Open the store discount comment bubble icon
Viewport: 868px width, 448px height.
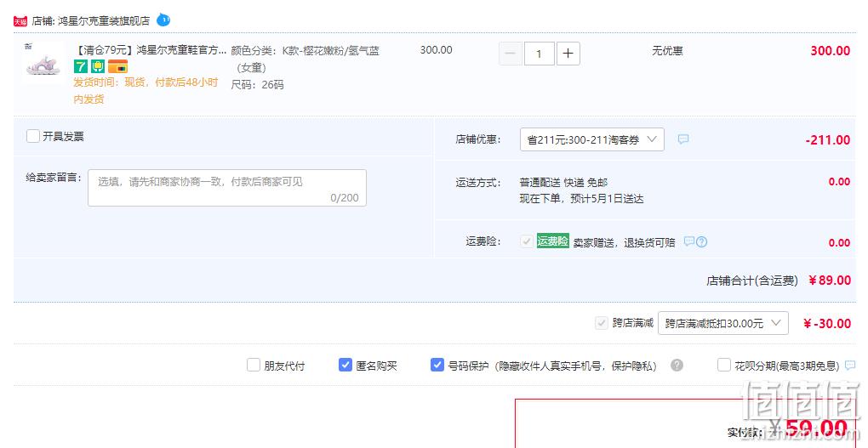[683, 139]
